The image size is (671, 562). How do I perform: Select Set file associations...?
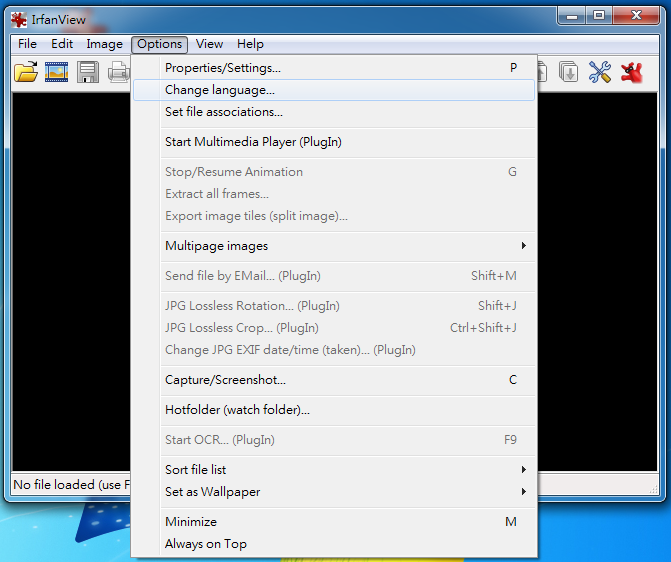334,112
